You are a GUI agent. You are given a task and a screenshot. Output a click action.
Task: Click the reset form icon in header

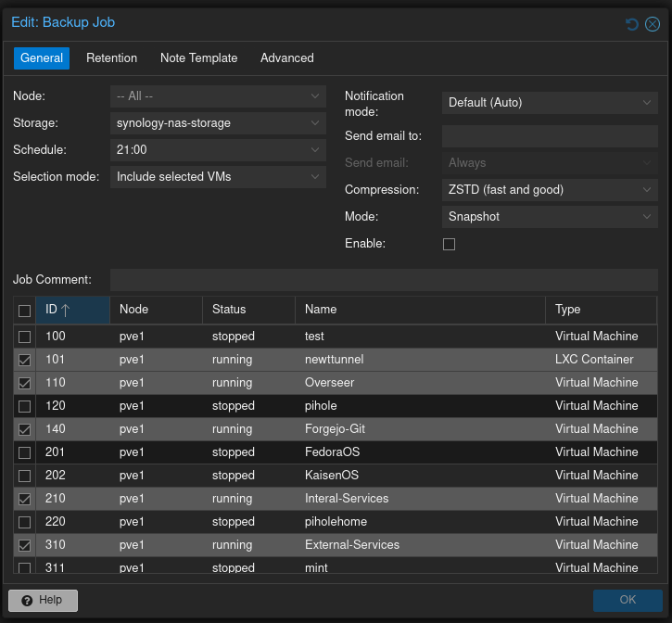click(632, 23)
